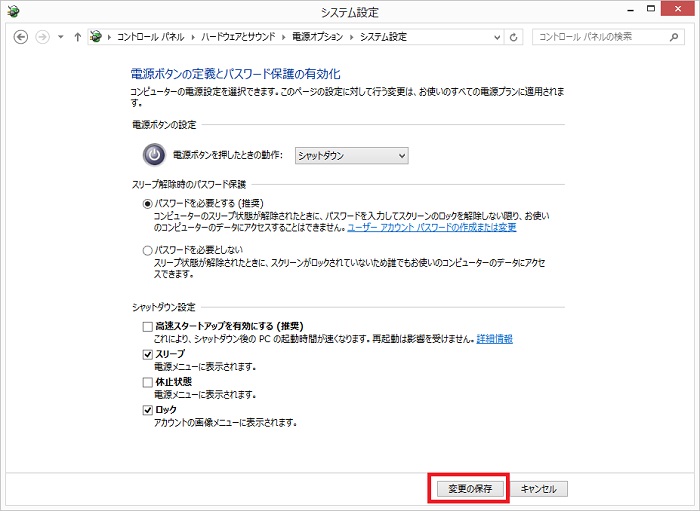
Task: Click the Forward navigation arrow
Action: click(x=42, y=37)
